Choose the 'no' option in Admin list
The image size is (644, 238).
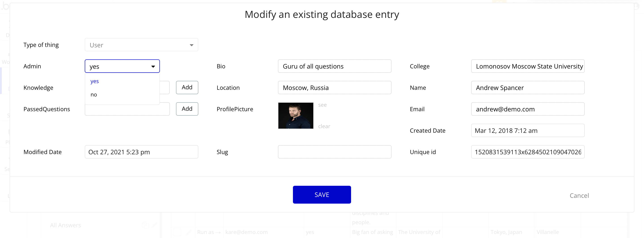pos(94,95)
